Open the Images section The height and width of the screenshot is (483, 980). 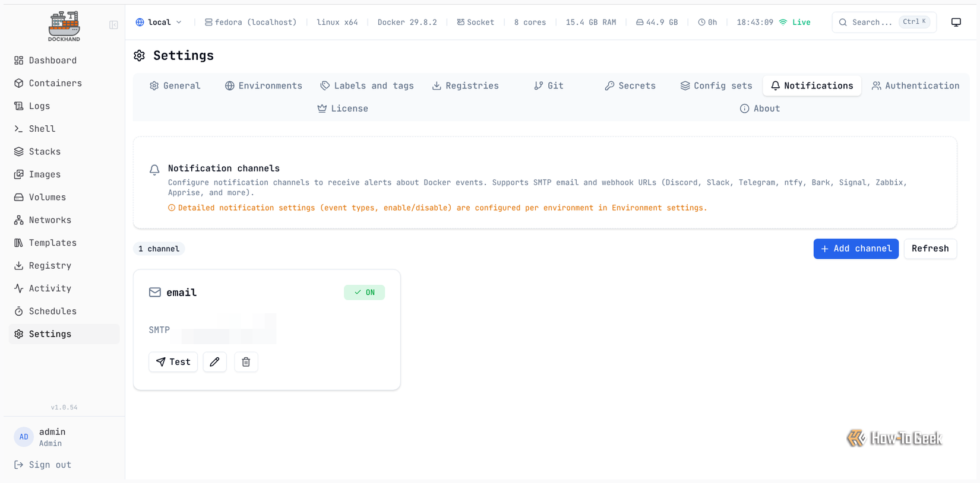[x=64, y=174]
